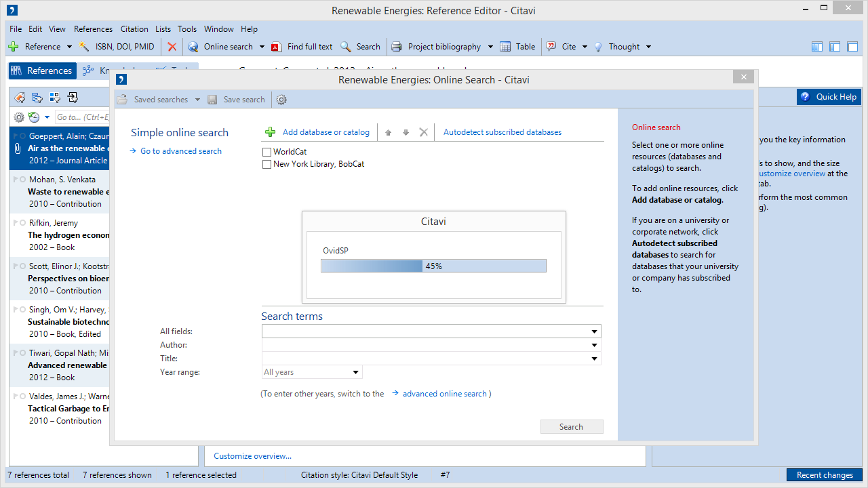The width and height of the screenshot is (868, 488).
Task: Click the Save search disk icon
Action: (213, 100)
